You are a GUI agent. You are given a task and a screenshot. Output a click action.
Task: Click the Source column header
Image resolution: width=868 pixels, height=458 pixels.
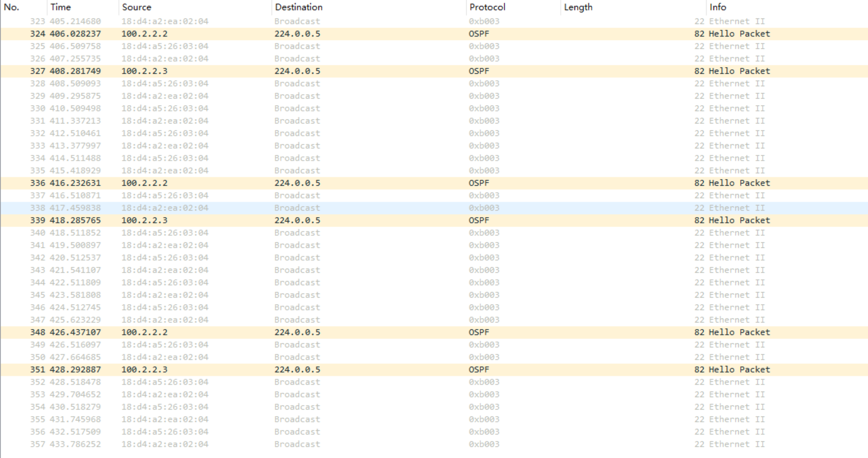[195, 7]
